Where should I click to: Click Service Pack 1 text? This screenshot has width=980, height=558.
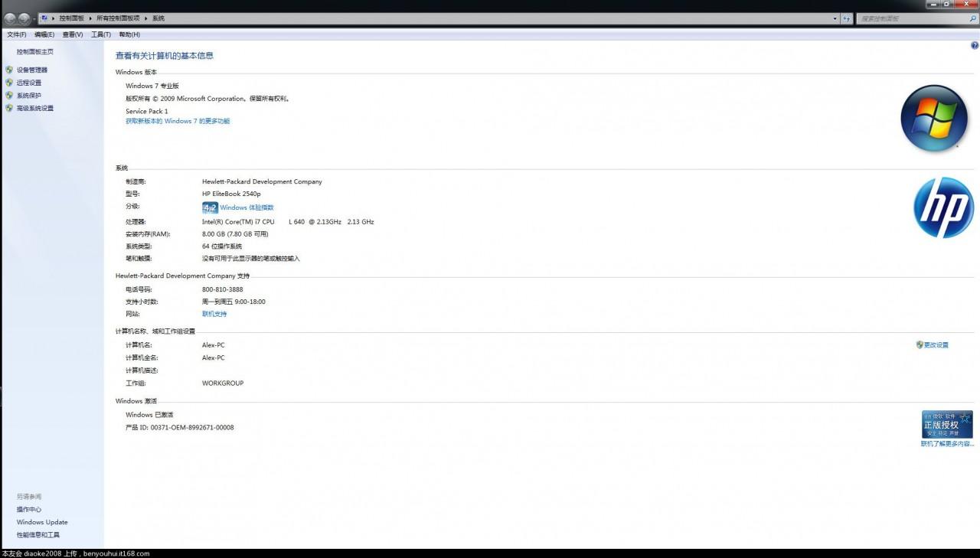(x=147, y=111)
